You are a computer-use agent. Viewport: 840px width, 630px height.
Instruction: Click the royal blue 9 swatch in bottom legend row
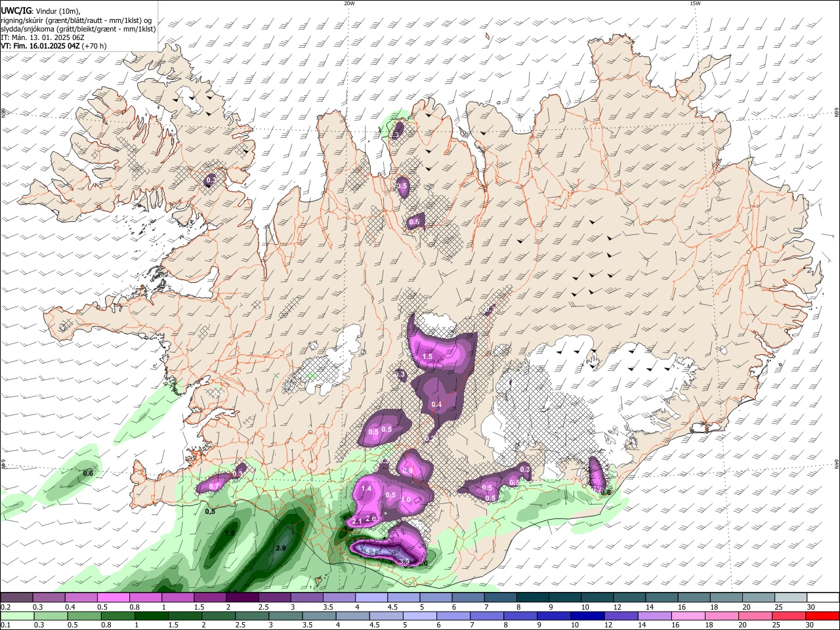tap(553, 616)
